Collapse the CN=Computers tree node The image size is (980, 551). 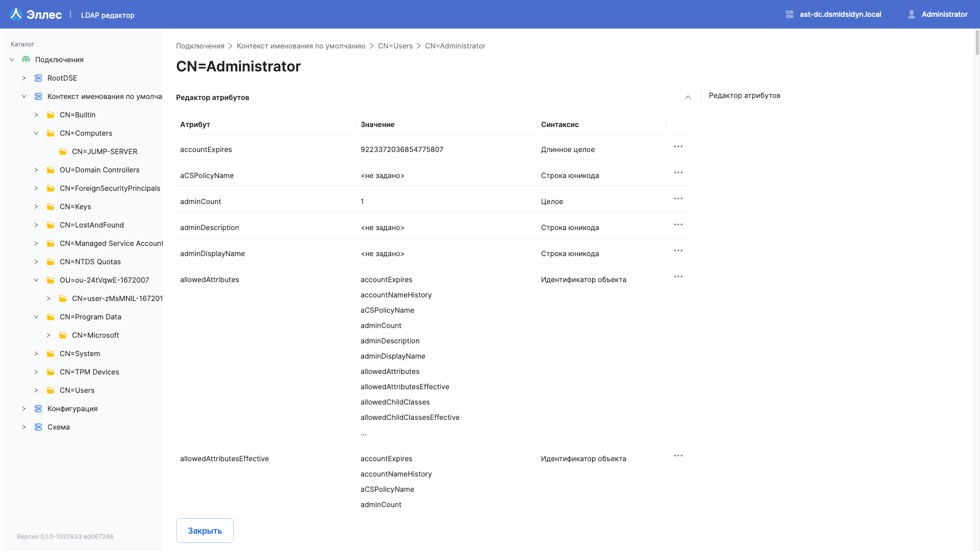pyautogui.click(x=36, y=133)
